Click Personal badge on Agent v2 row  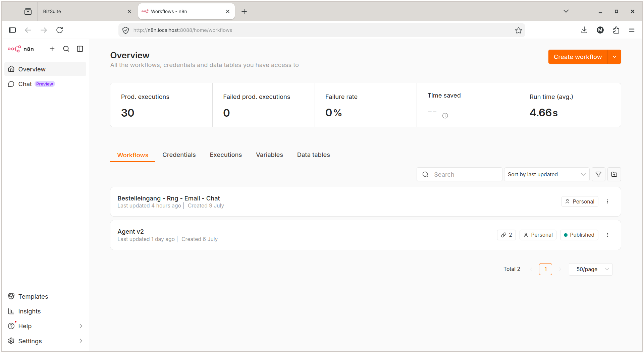tap(538, 235)
